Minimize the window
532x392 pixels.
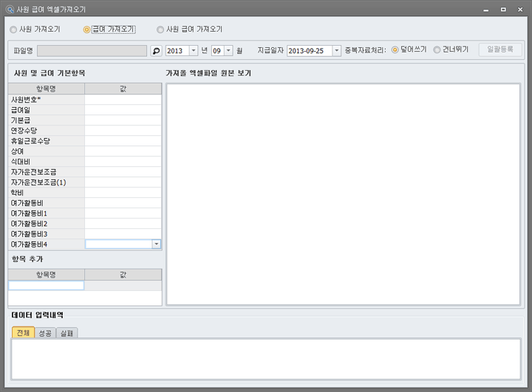(x=486, y=8)
